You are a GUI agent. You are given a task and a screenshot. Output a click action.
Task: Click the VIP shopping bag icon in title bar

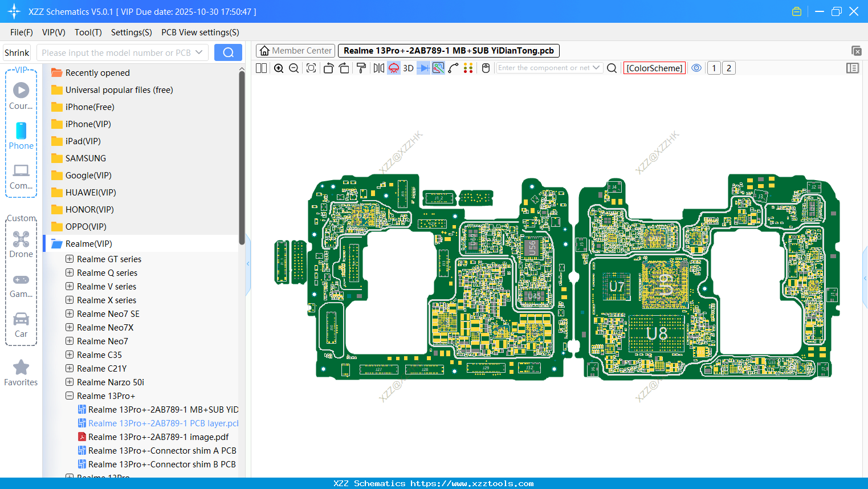click(797, 11)
